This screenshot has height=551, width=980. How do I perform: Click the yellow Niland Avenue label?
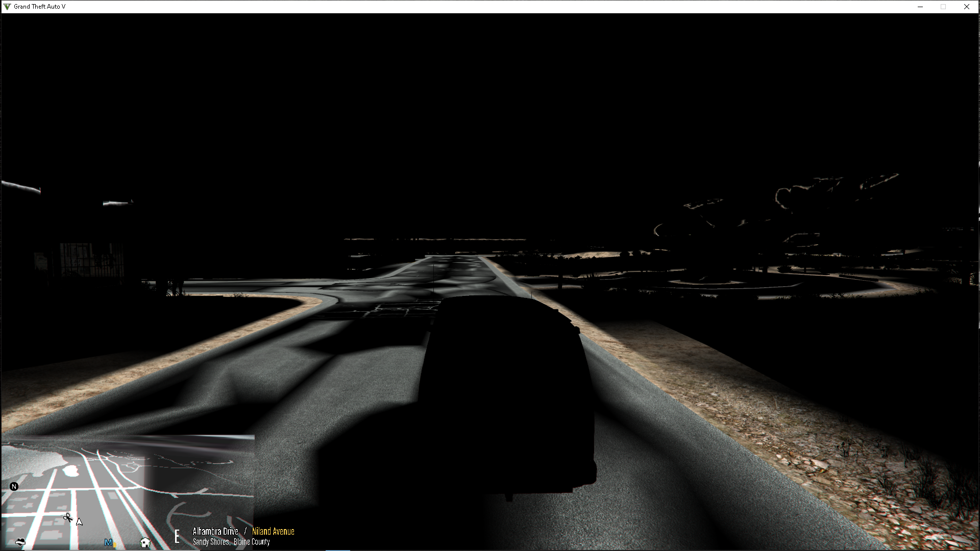pyautogui.click(x=273, y=531)
